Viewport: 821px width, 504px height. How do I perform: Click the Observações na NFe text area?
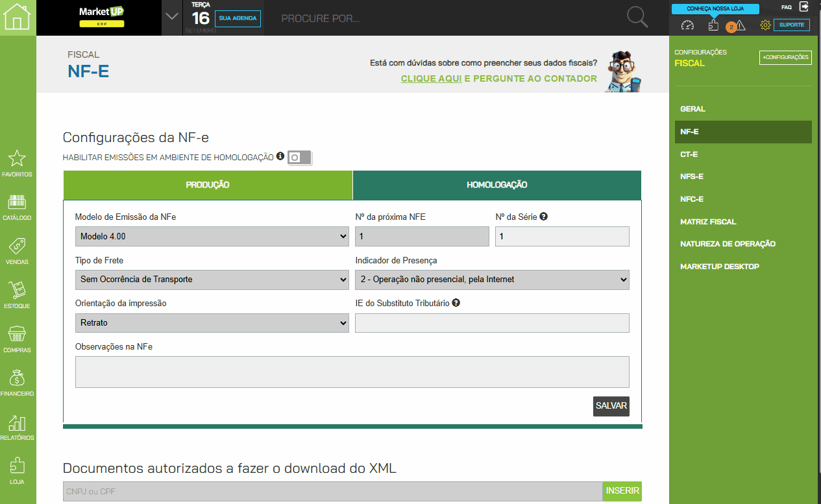coord(352,372)
